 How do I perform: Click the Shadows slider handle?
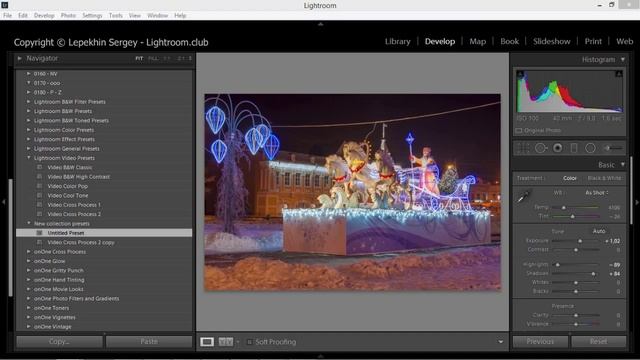coord(593,273)
